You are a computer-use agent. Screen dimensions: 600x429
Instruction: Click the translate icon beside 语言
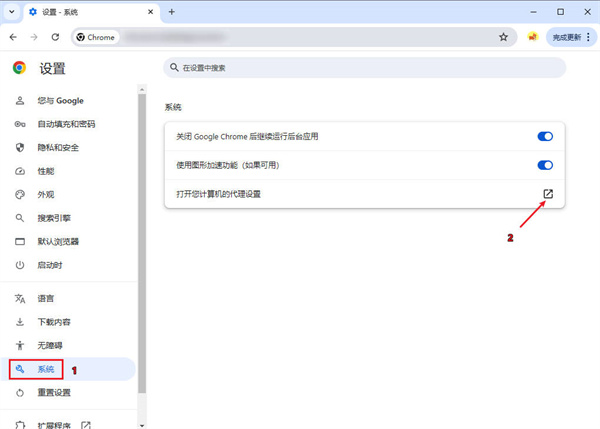tap(20, 299)
